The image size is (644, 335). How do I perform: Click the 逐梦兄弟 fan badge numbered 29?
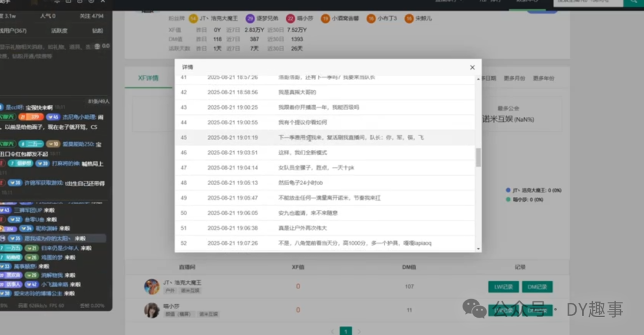point(250,19)
